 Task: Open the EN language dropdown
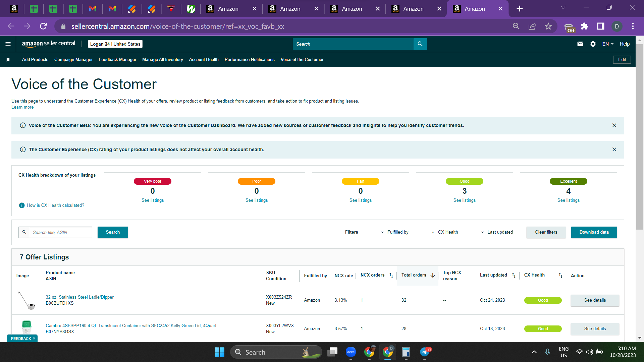pos(608,44)
